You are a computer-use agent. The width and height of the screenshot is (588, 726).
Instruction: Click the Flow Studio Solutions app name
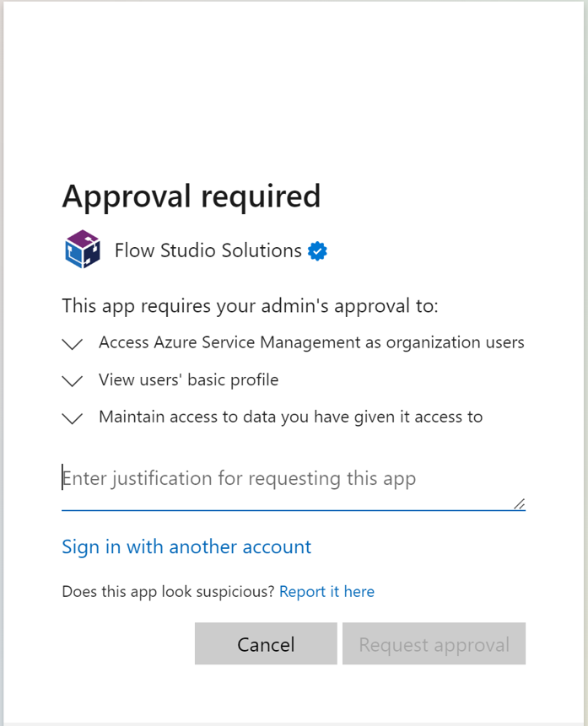208,251
